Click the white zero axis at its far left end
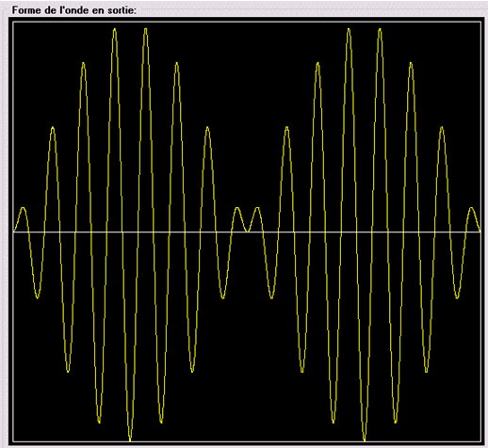The image size is (488, 448). click(14, 232)
